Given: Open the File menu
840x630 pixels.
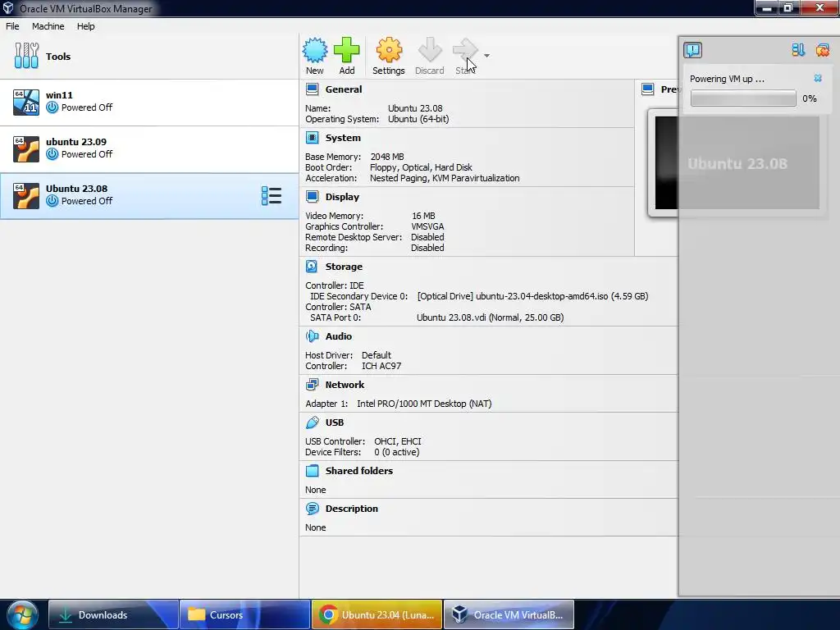Looking at the screenshot, I should coord(12,26).
